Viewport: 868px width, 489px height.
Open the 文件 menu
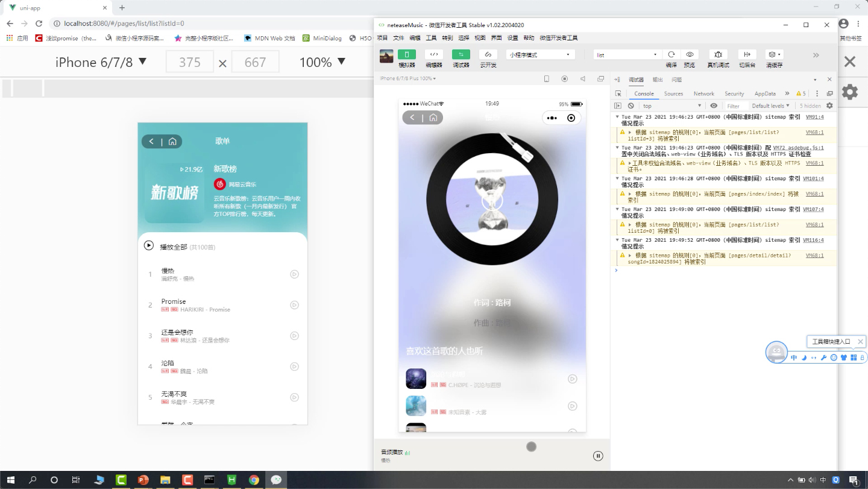point(399,38)
